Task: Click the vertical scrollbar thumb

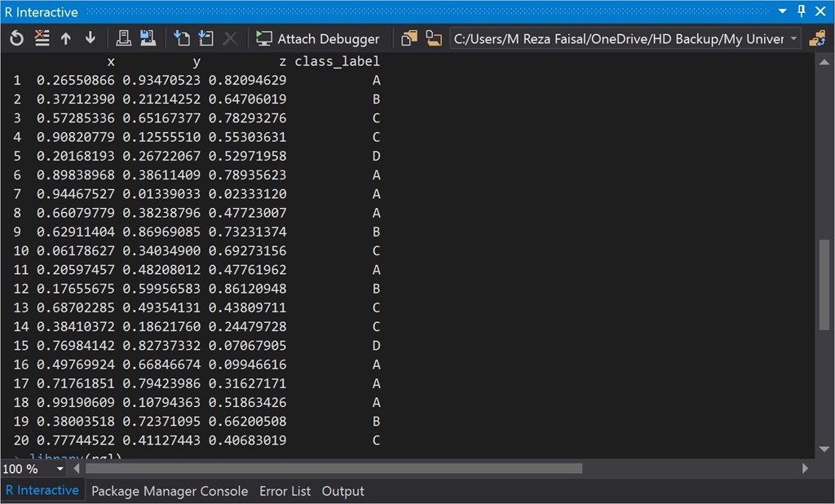Action: 824,285
